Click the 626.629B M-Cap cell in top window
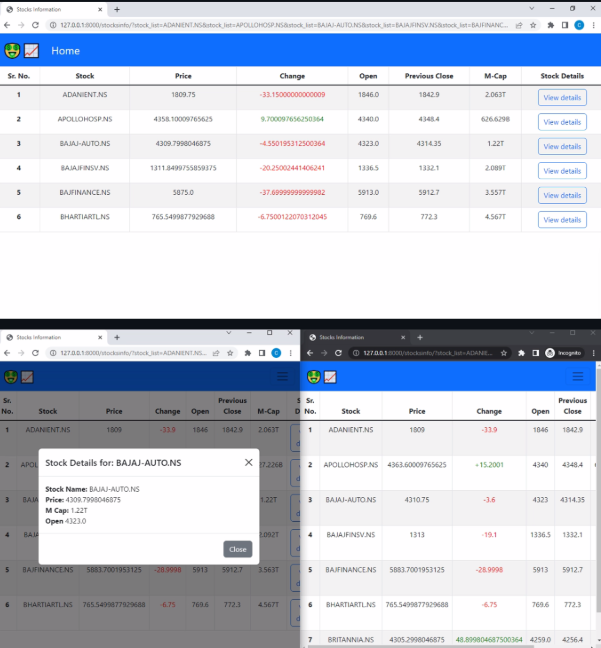 [x=495, y=119]
